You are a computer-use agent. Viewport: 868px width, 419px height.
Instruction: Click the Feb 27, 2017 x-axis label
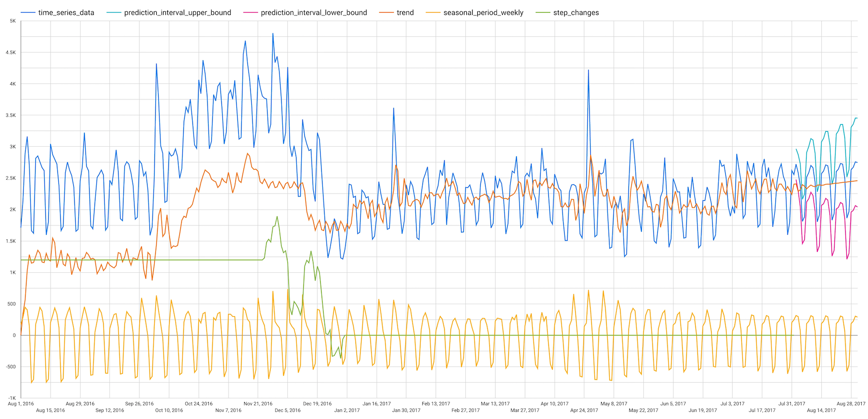tap(466, 410)
